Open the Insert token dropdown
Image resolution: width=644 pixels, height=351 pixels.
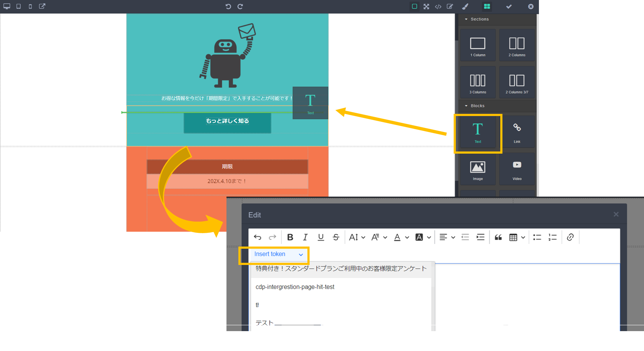click(278, 254)
